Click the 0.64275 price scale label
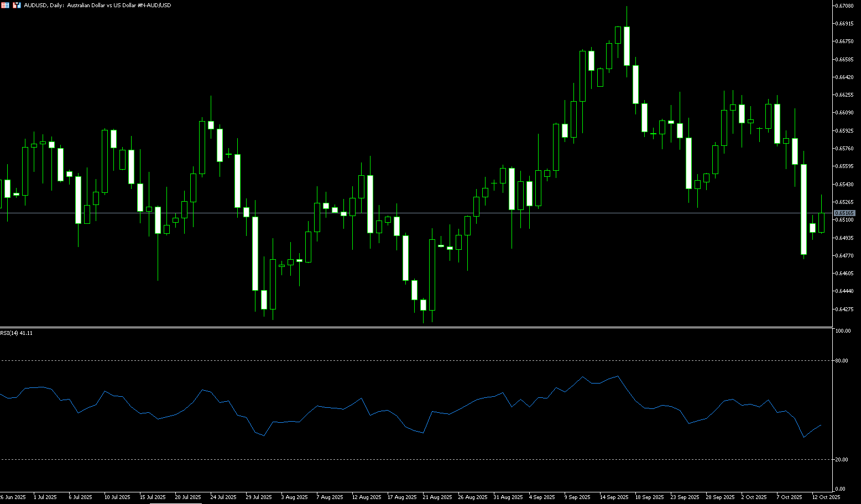Screen dimensions: 861x504 844,309
